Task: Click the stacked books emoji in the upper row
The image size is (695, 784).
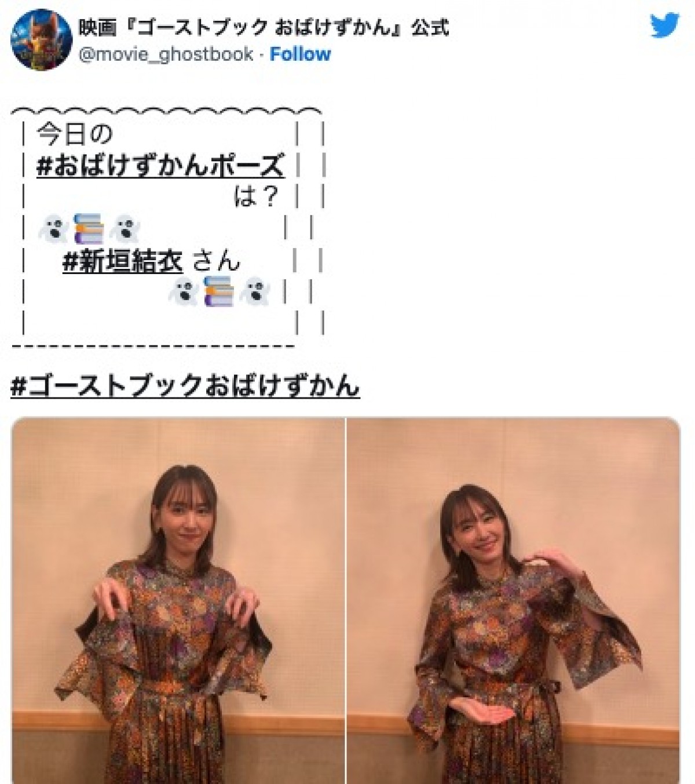Action: [90, 228]
